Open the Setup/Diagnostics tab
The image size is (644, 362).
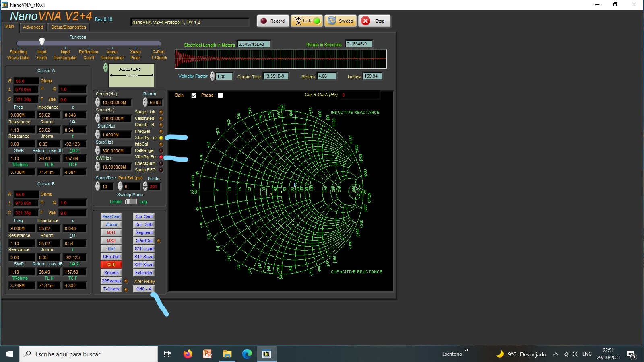tap(68, 27)
